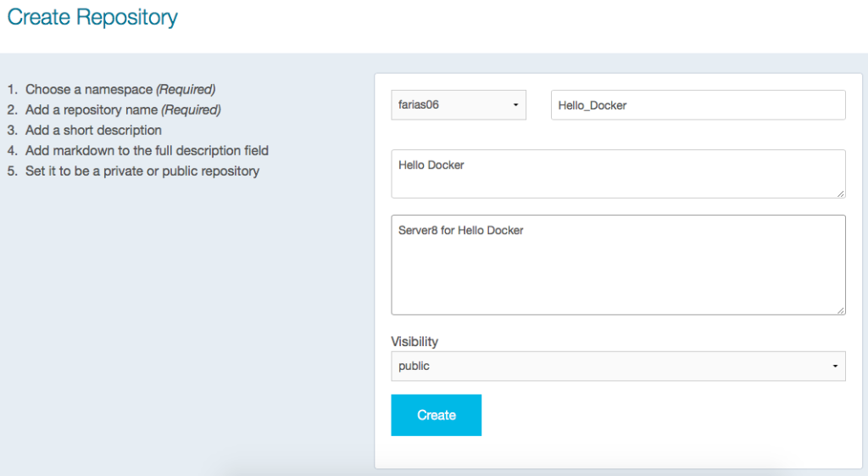Click the resize grip of the full description textarea
The height and width of the screenshot is (476, 868).
(841, 311)
